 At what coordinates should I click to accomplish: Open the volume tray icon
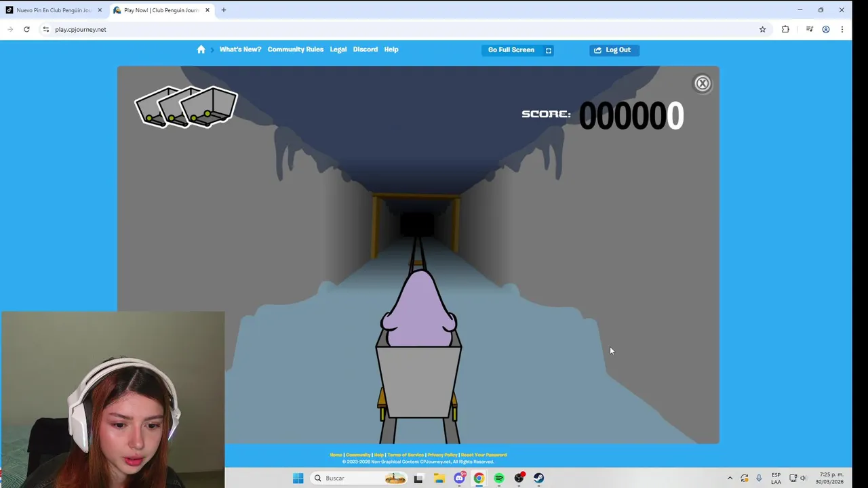click(x=804, y=478)
